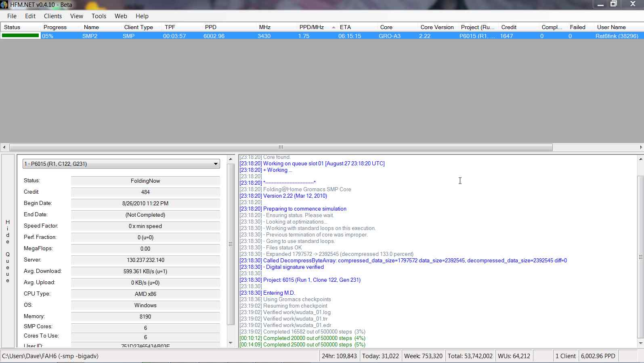644x363 pixels.
Task: Click the HFM.NET application icon in title bar
Action: (x=4, y=5)
